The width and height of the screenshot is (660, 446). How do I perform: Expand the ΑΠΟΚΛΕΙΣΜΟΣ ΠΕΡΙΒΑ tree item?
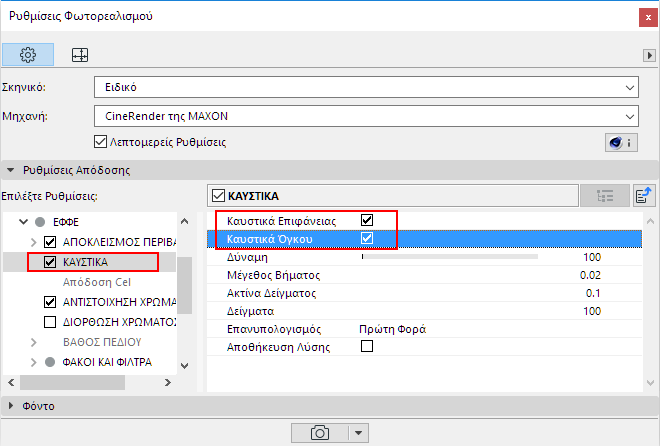pos(34,242)
